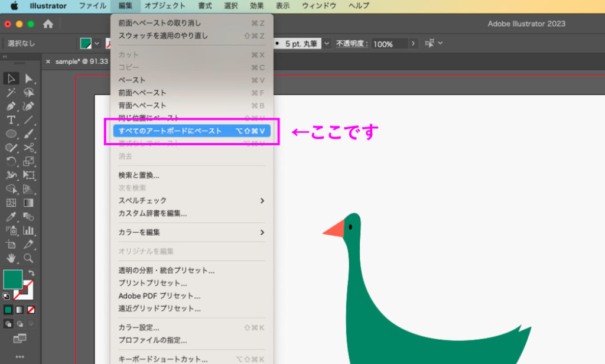Expand the カラーを編集 submenu
This screenshot has height=364, width=605.
(x=191, y=232)
